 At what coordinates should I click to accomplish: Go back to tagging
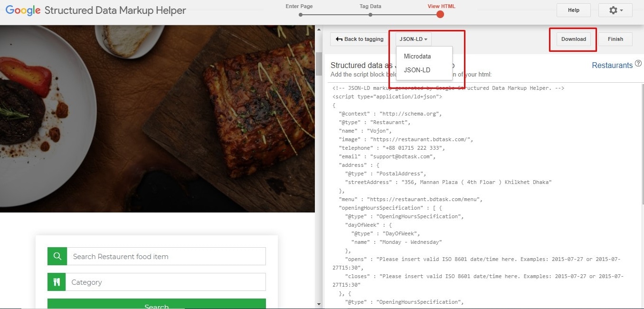coord(360,39)
